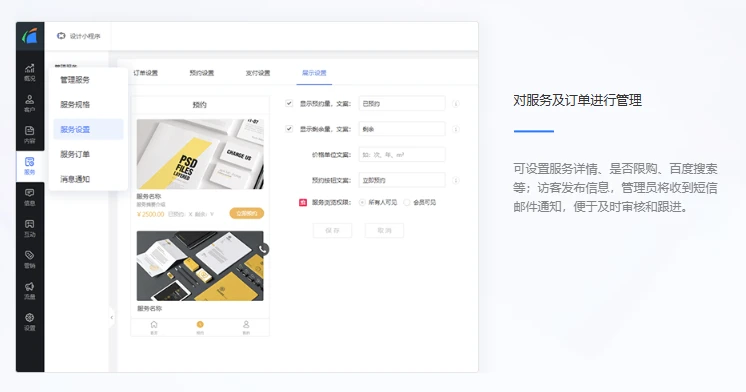The height and width of the screenshot is (392, 746).
Task: Open the 客户 customers section
Action: (x=29, y=103)
